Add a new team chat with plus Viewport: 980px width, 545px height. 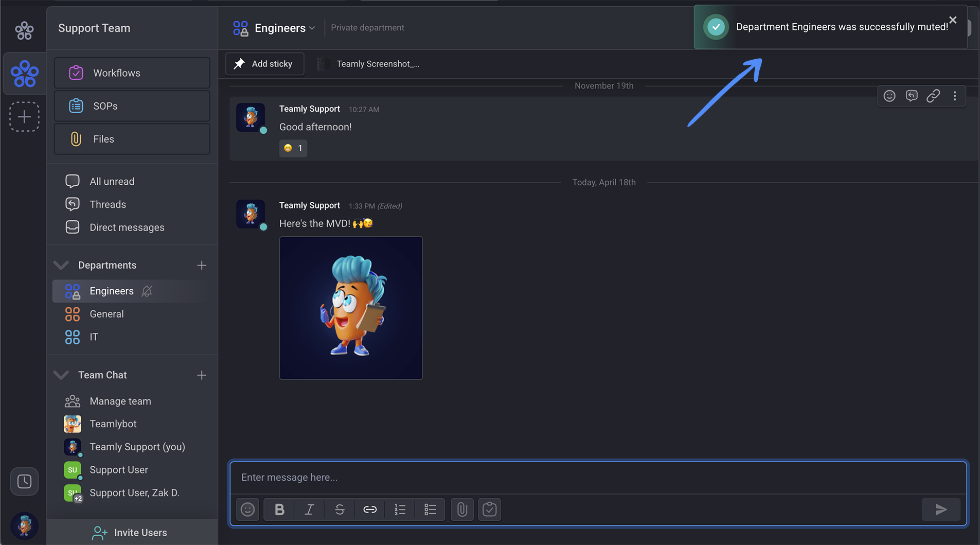point(202,375)
